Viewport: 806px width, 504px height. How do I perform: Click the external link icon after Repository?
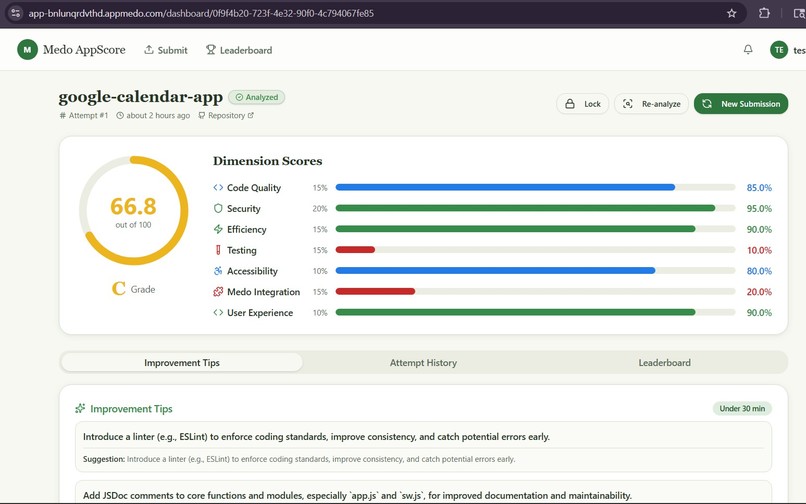coord(251,115)
